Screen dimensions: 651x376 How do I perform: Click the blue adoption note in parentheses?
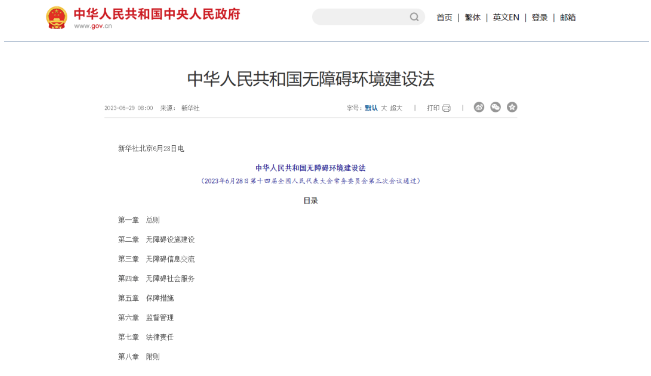tap(311, 181)
